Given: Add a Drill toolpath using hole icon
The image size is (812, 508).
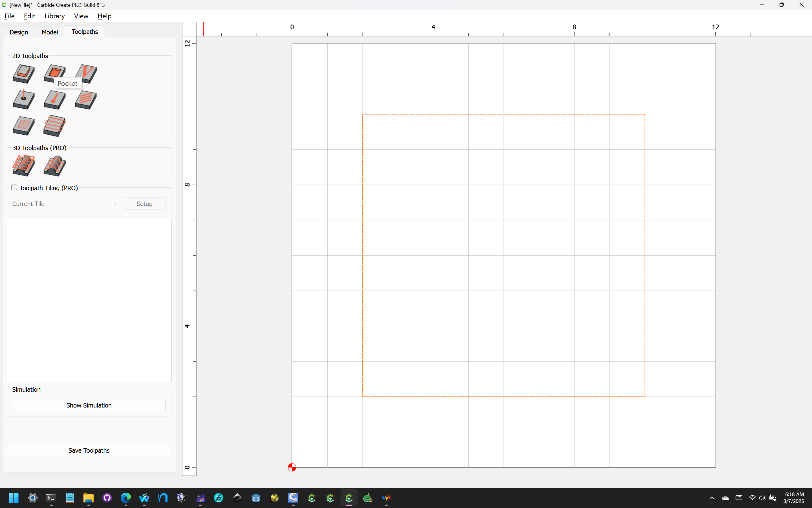Looking at the screenshot, I should point(23,99).
